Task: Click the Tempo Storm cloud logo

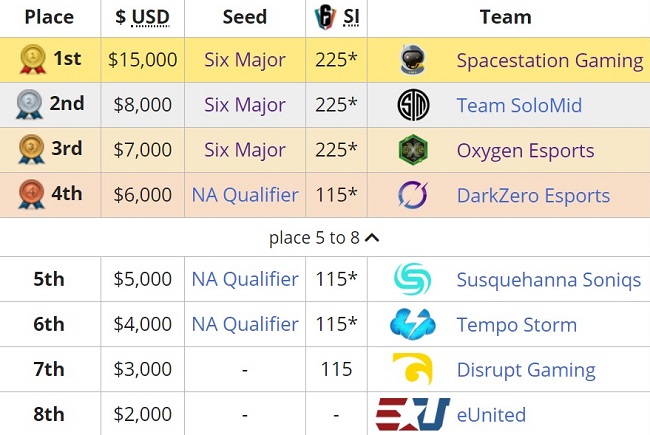Action: [x=413, y=324]
